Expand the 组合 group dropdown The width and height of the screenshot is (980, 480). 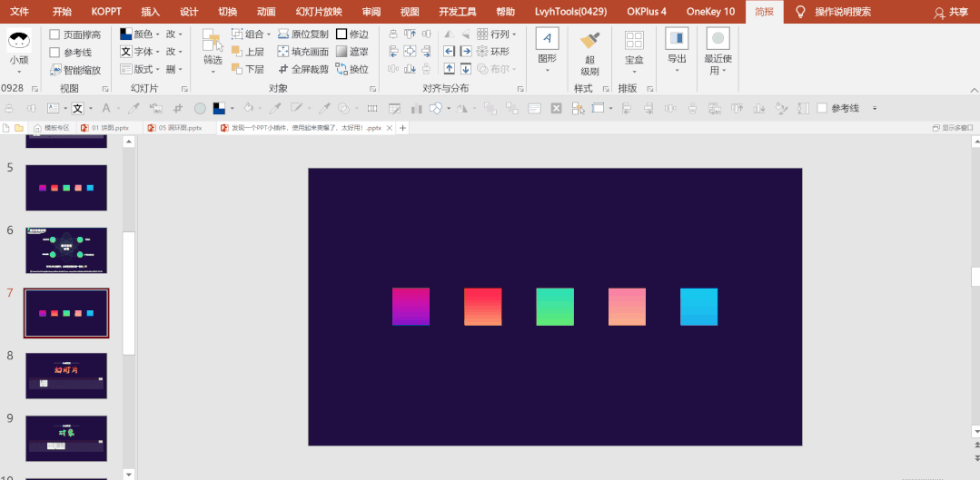click(x=251, y=34)
